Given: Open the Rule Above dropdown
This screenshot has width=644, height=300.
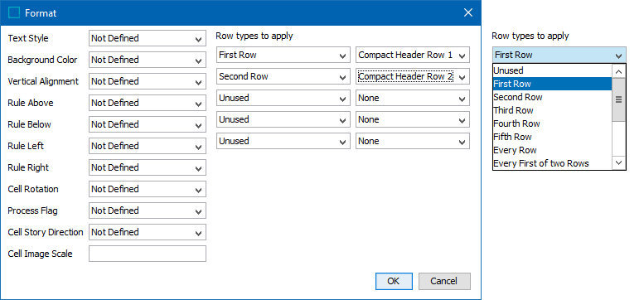Looking at the screenshot, I should [x=147, y=103].
